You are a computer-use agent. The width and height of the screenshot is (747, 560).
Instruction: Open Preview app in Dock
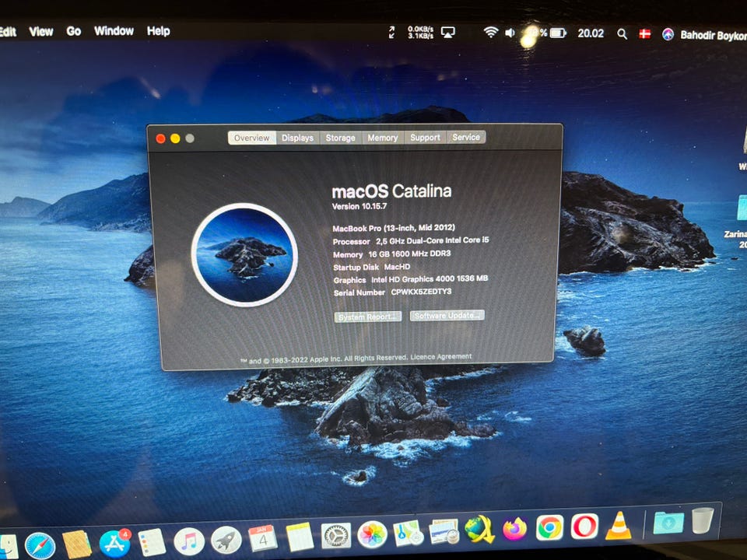point(444,531)
